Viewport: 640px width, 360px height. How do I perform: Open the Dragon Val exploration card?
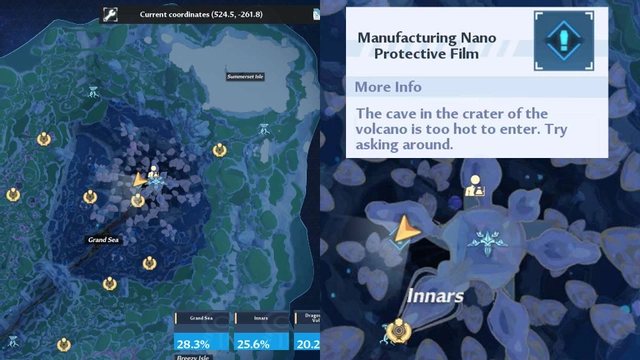tap(307, 331)
